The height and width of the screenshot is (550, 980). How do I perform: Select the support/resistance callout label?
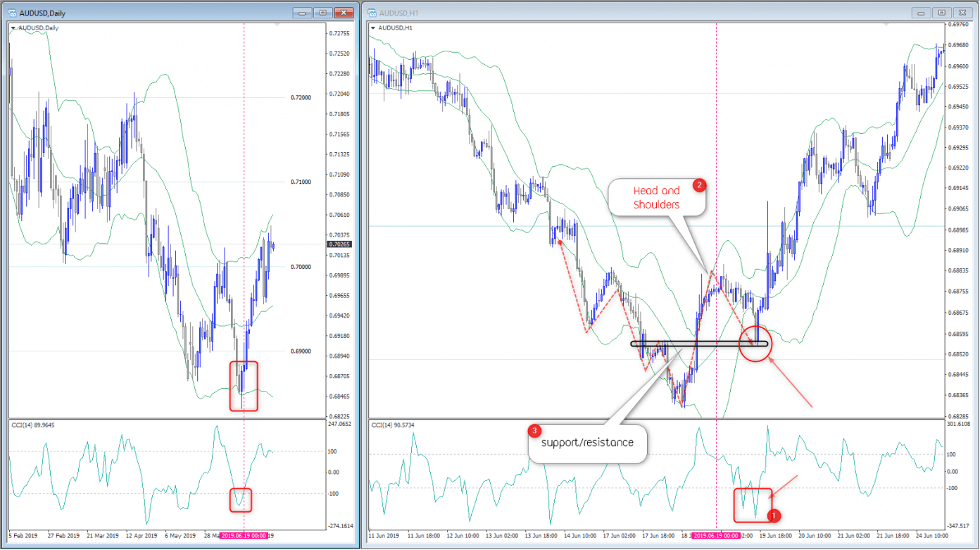586,444
